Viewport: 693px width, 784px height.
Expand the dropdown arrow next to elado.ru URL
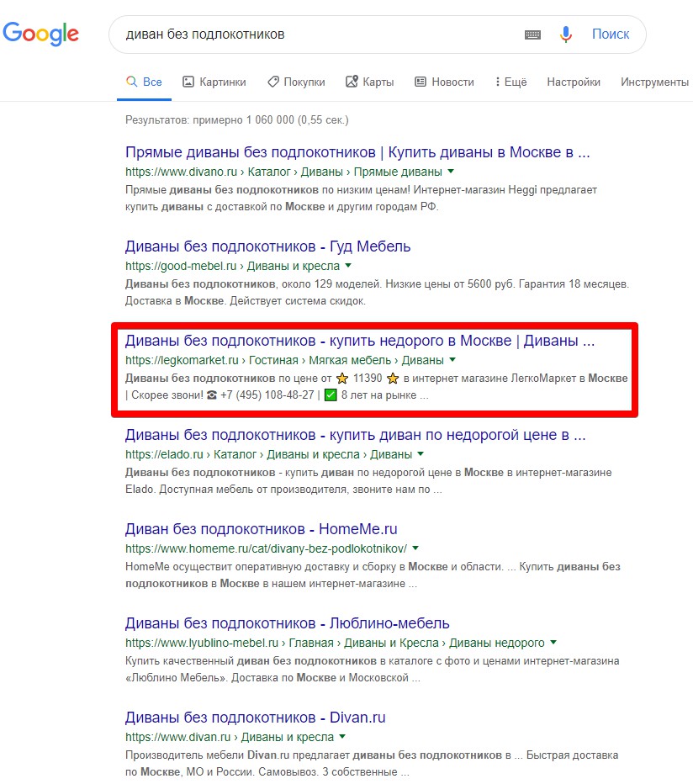pyautogui.click(x=421, y=454)
